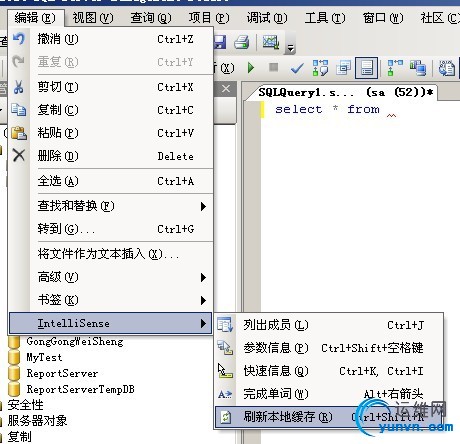Open the 调试(D) menu
Image resolution: width=460 pixels, height=444 pixels.
[267, 18]
